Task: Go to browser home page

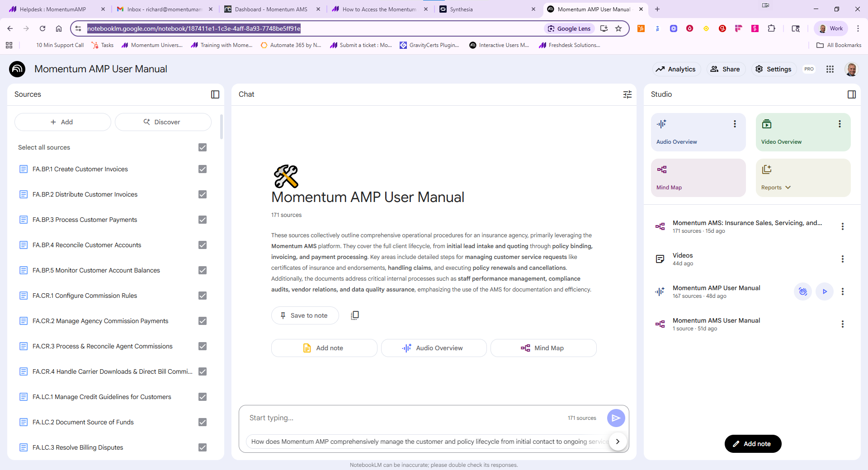Action: (59, 28)
